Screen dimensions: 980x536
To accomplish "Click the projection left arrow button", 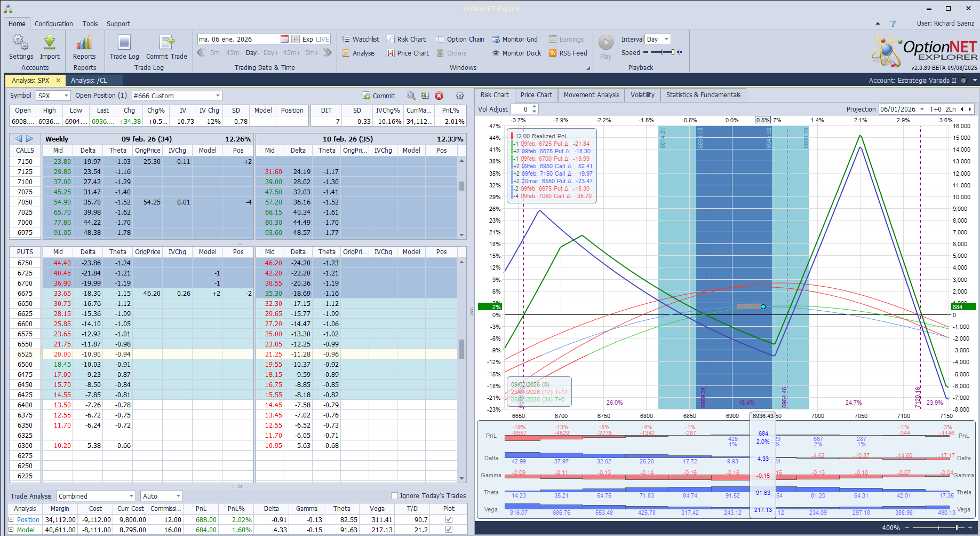I will point(962,109).
